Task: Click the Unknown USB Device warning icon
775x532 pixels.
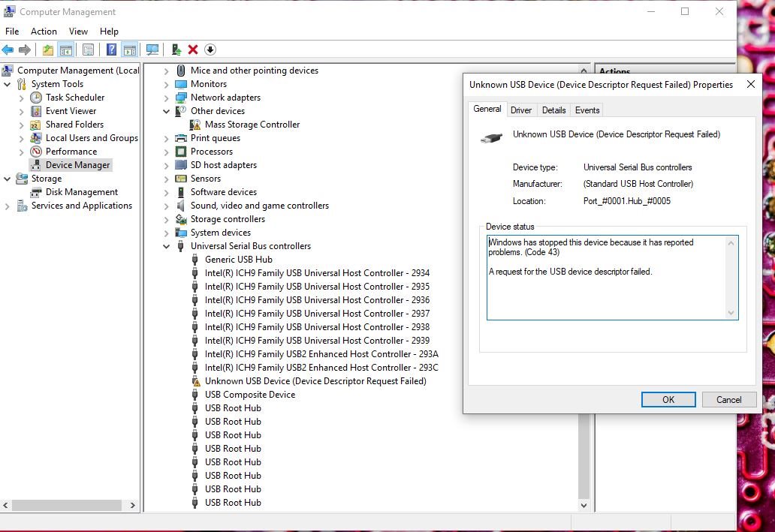Action: [x=196, y=381]
